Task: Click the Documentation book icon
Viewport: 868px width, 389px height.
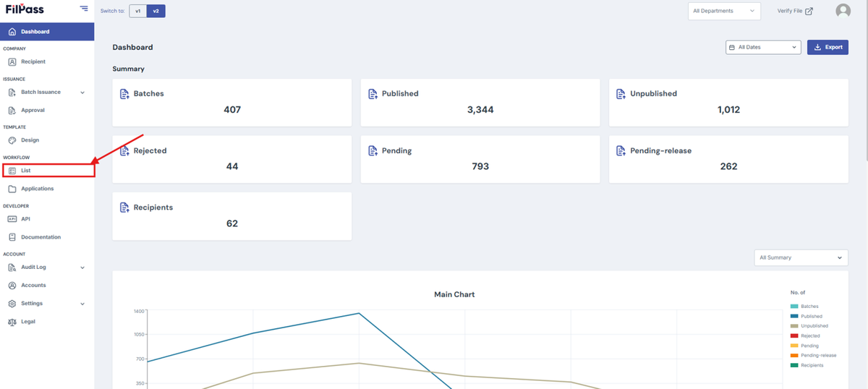Action: pyautogui.click(x=12, y=237)
